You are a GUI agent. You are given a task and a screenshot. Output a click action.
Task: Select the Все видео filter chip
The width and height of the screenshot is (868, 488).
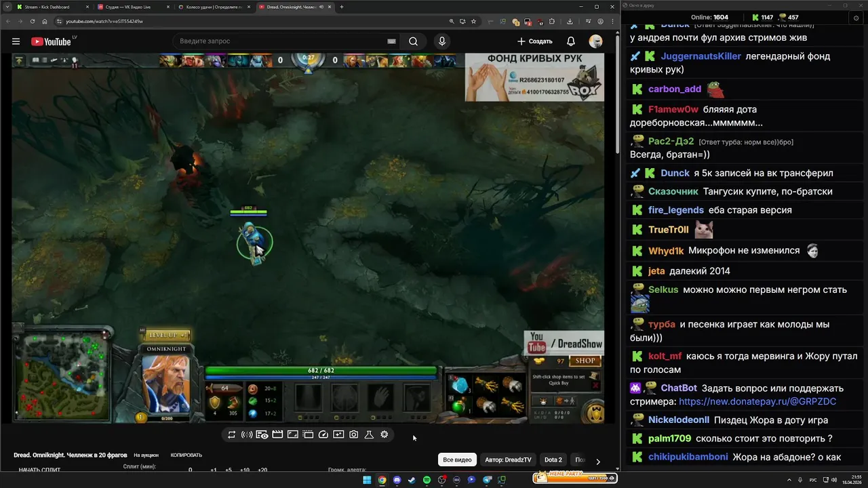tap(457, 460)
